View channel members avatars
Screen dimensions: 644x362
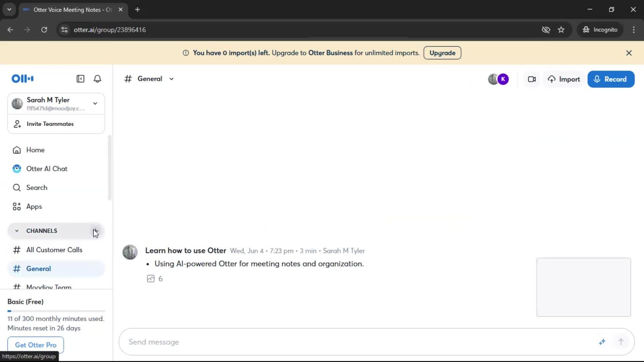point(498,79)
